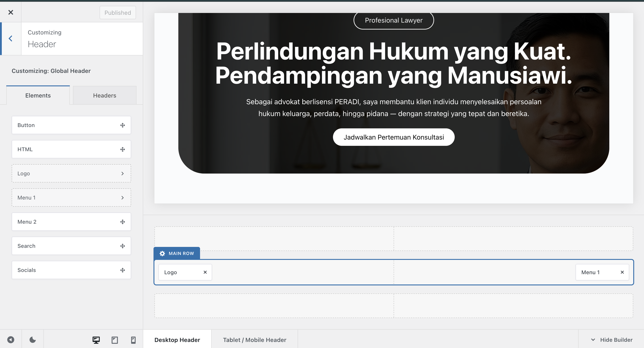Open Main Row settings via gear icon

pos(162,253)
